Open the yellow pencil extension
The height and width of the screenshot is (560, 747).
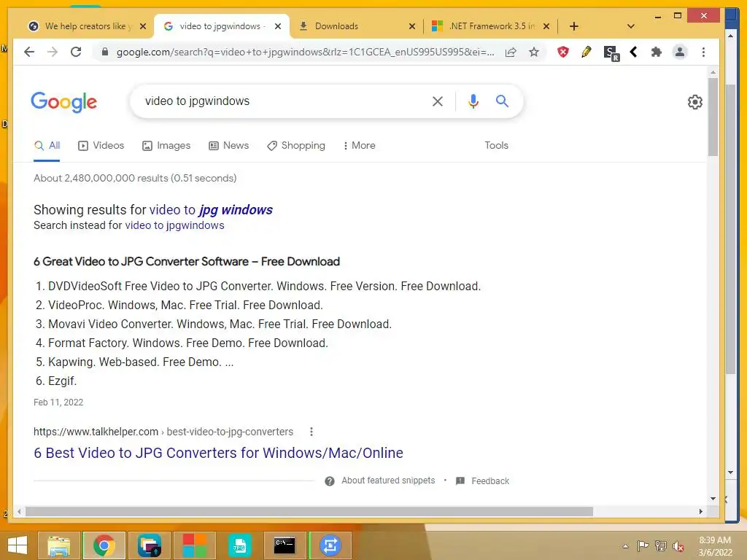(x=587, y=52)
